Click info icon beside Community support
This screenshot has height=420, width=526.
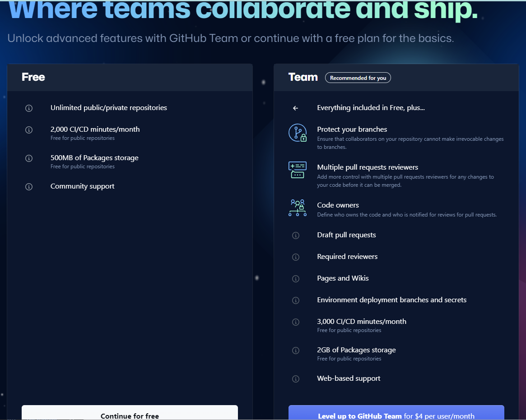point(29,187)
